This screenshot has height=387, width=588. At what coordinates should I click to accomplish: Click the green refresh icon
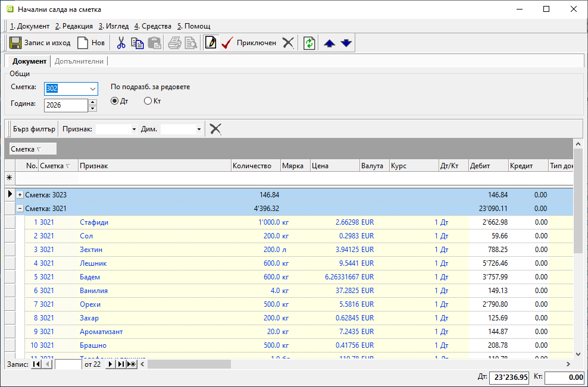click(x=309, y=43)
